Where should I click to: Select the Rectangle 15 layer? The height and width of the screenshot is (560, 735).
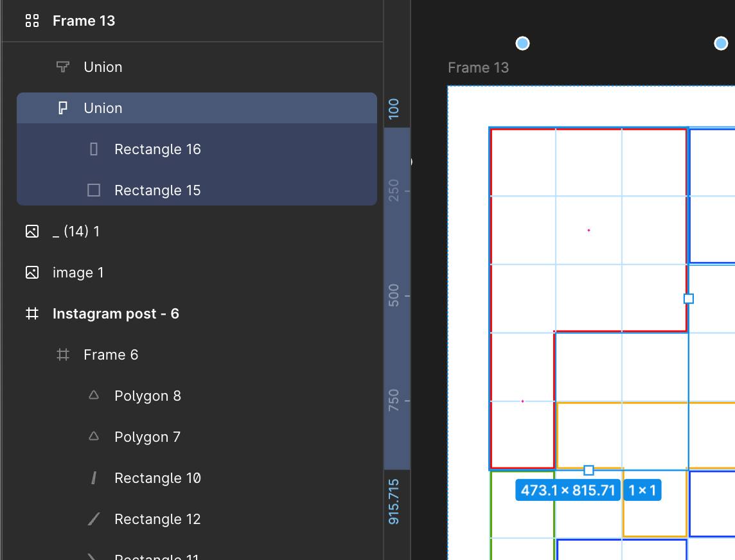(x=157, y=190)
